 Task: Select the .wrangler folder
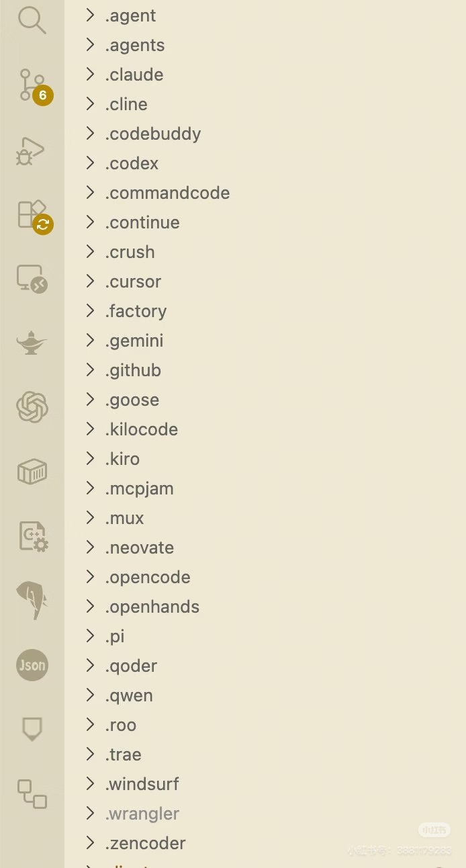pyautogui.click(x=142, y=814)
